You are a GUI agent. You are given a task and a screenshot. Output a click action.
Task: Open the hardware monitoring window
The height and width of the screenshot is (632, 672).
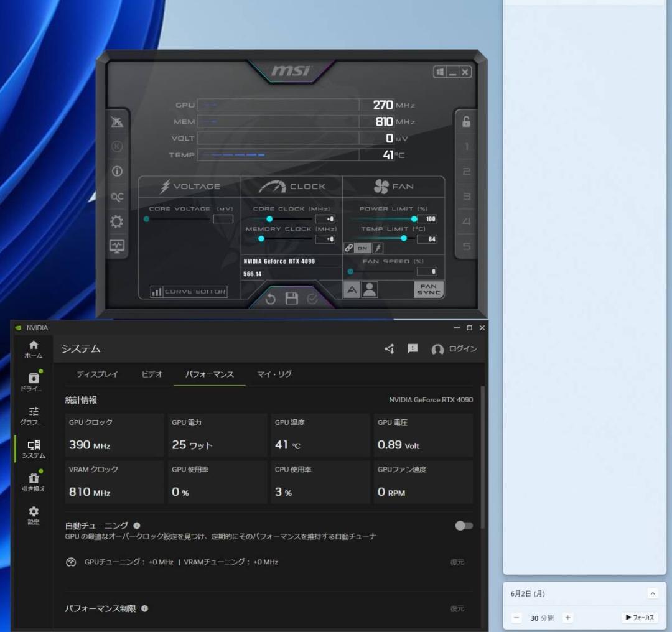pos(116,246)
